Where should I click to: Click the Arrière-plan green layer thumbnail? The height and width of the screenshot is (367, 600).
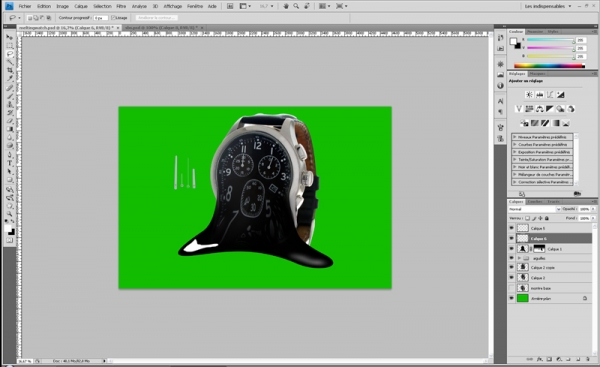coord(523,298)
